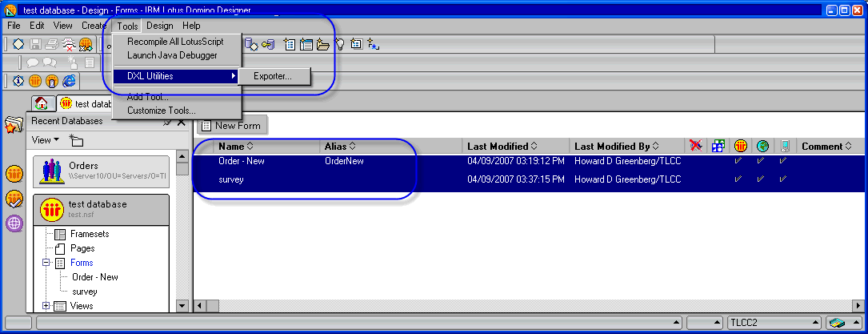This screenshot has width=868, height=334.
Task: Click the status bar network access icon
Action: (838, 322)
